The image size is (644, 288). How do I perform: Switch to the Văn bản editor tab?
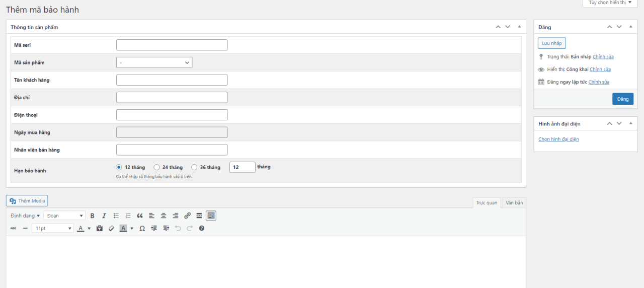[514, 202]
